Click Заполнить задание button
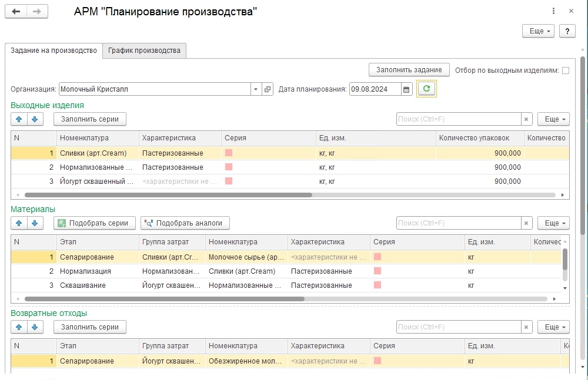 click(x=409, y=70)
